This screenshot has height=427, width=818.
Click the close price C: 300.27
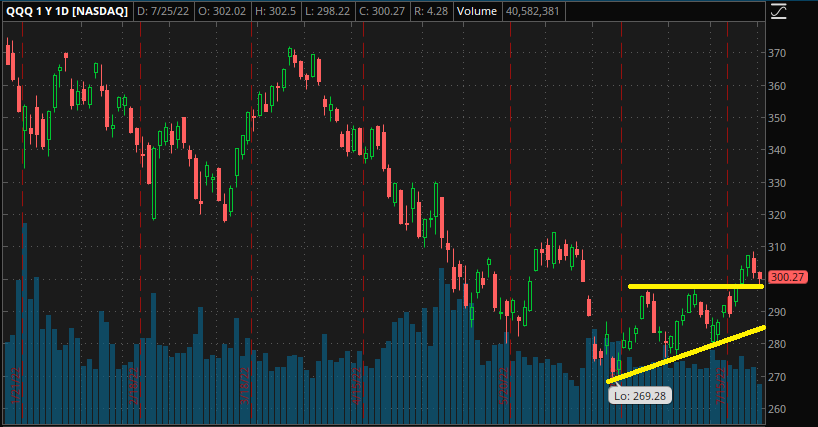(382, 11)
